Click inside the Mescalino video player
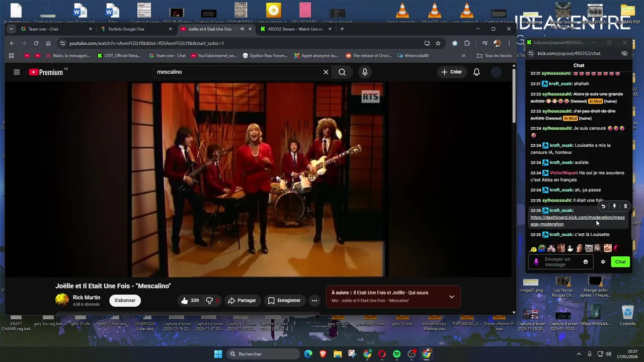The width and height of the screenshot is (644, 362). pos(258,179)
